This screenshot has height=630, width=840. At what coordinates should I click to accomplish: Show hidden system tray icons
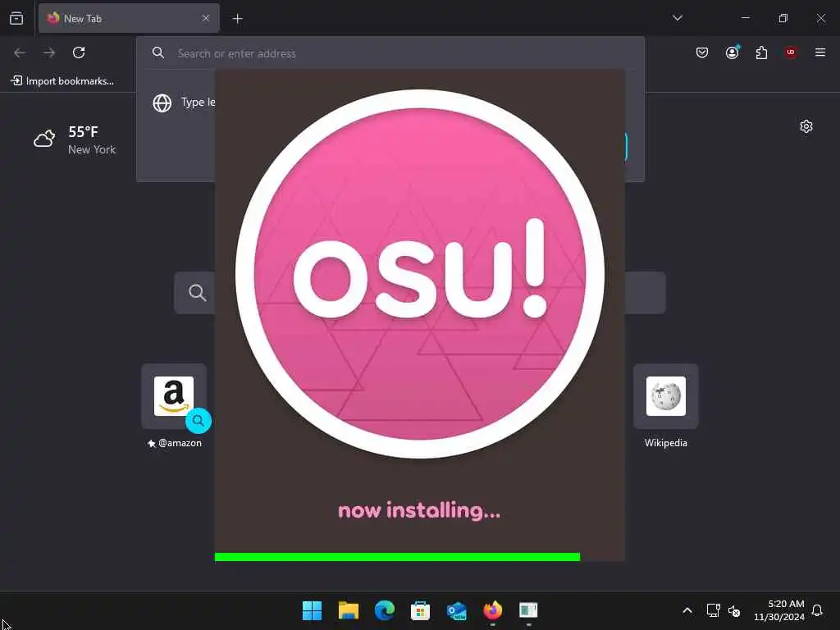[x=687, y=610]
